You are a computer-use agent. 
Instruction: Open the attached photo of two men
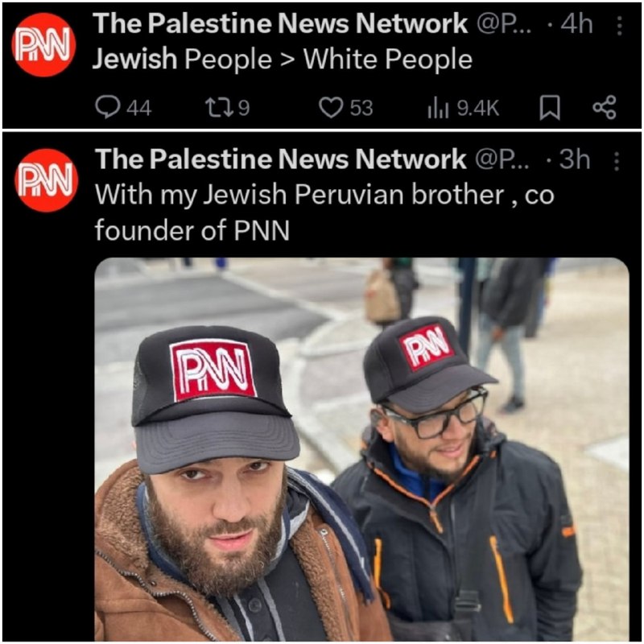(x=361, y=449)
